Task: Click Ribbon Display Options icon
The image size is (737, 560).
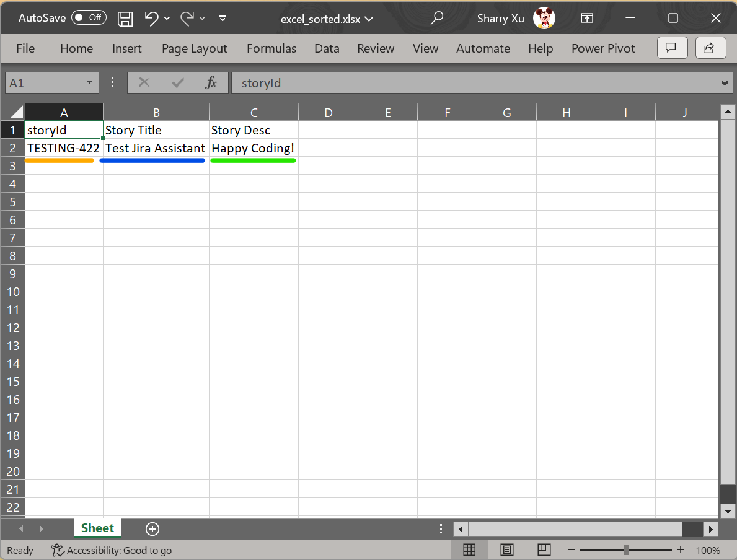Action: click(586, 18)
